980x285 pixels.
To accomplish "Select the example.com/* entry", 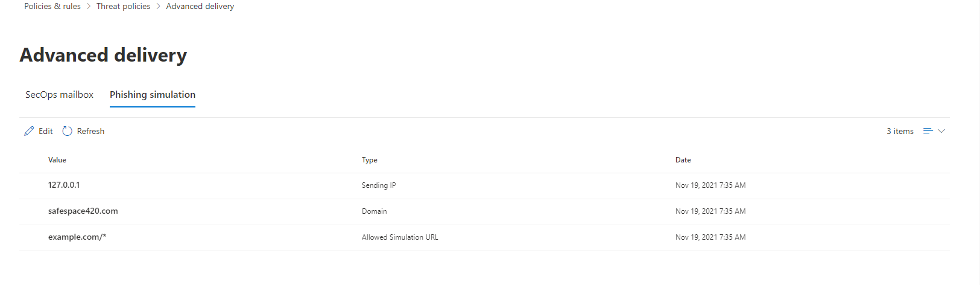I will [77, 237].
